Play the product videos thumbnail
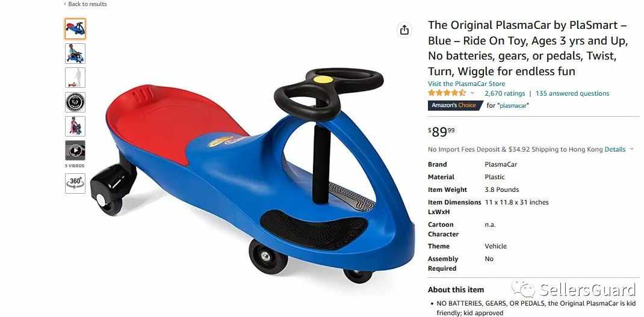 (75, 150)
